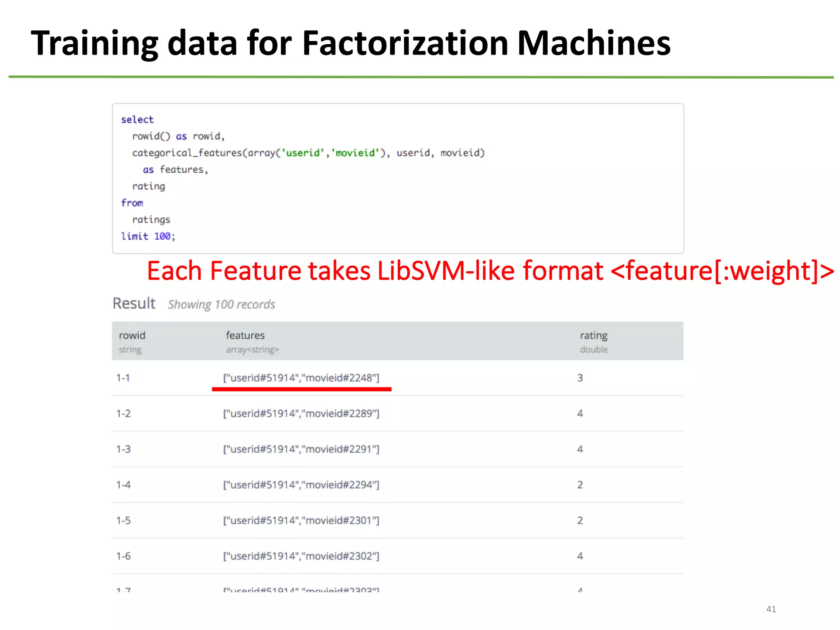The height and width of the screenshot is (630, 840).
Task: Click the rating value in row 1-5
Action: point(580,520)
